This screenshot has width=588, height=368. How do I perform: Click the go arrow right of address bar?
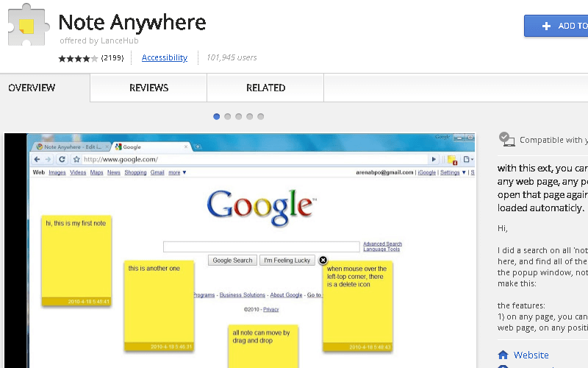coord(434,159)
